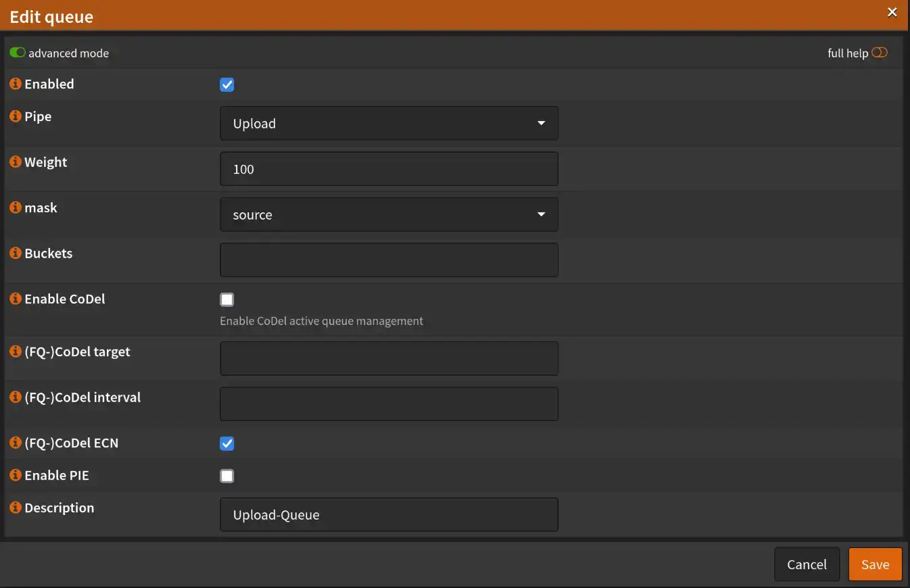Open help icon for Buckets field
910x588 pixels.
pos(16,253)
